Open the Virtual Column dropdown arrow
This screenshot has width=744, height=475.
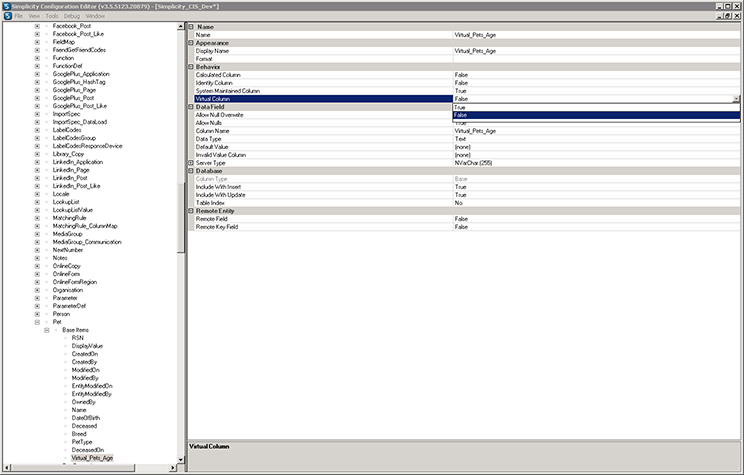pyautogui.click(x=736, y=99)
